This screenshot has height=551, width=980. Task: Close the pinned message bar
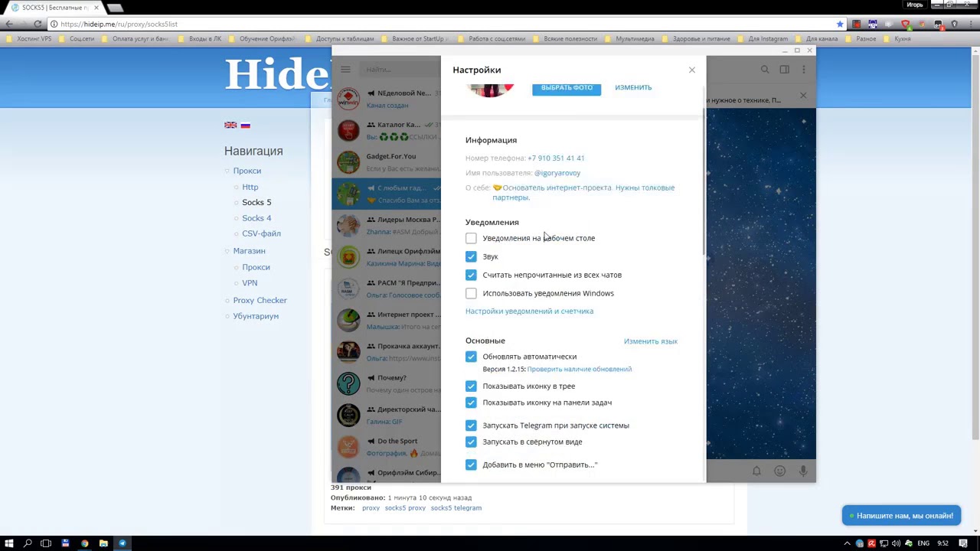coord(803,96)
